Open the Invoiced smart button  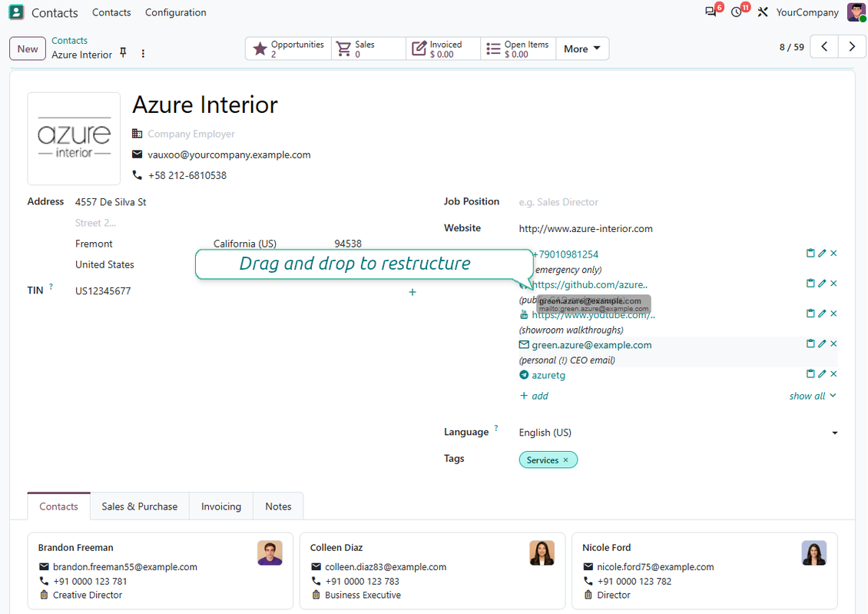pos(443,48)
